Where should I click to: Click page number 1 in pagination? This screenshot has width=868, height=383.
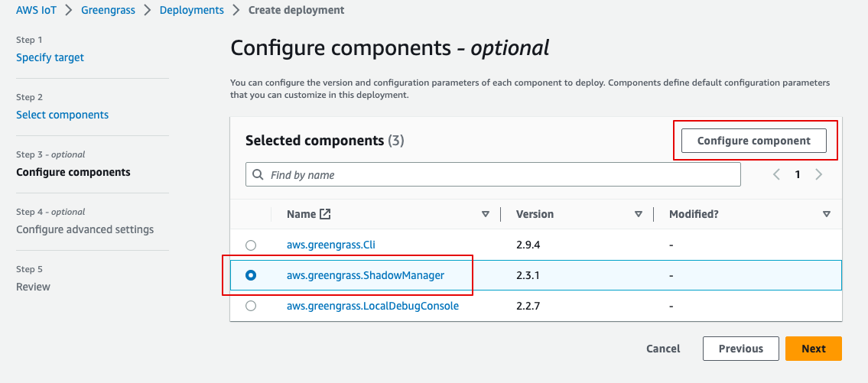[x=798, y=174]
